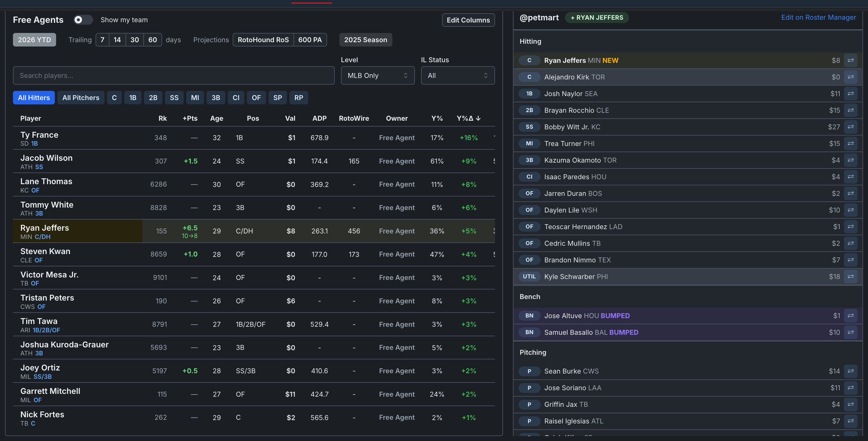Toggle the Show my team switch
The width and height of the screenshot is (868, 441).
coord(83,20)
